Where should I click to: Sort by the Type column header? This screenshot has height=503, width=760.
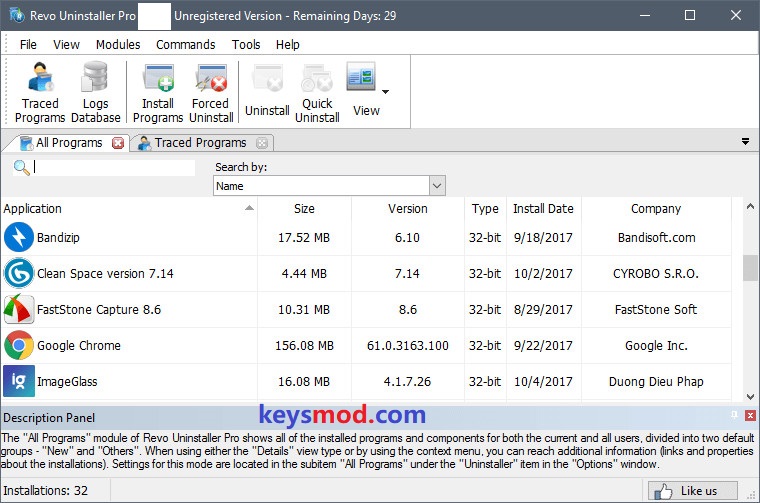coord(485,208)
